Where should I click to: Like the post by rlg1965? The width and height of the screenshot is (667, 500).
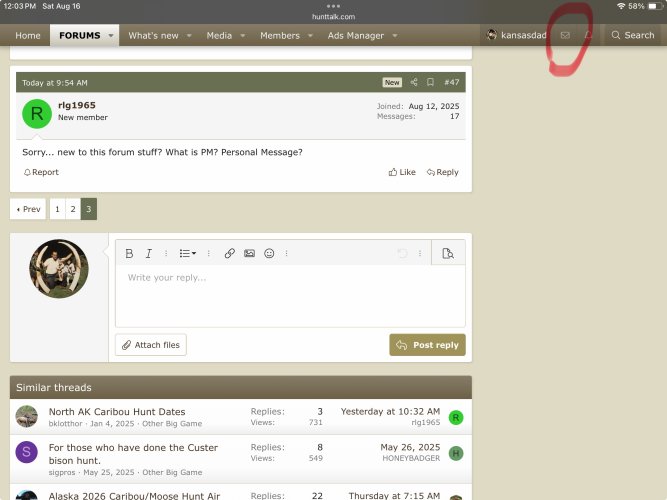(x=402, y=172)
